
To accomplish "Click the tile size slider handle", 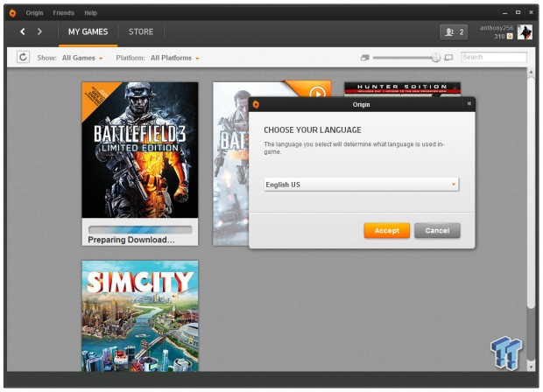I will [436, 58].
